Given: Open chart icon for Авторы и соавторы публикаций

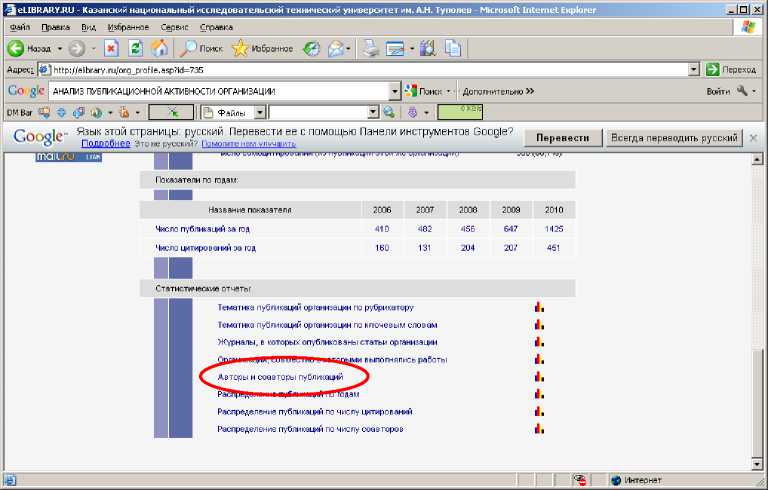Looking at the screenshot, I should (539, 376).
